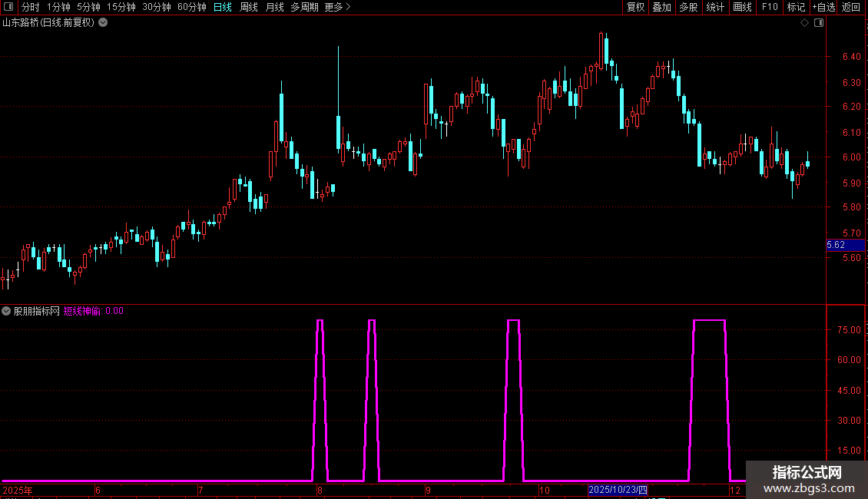Click the month 10 label on time axis

[544, 490]
